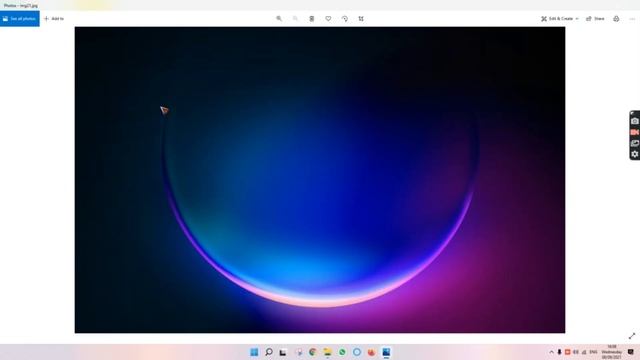
Task: Open the taskbar clock and date
Action: pos(611,352)
